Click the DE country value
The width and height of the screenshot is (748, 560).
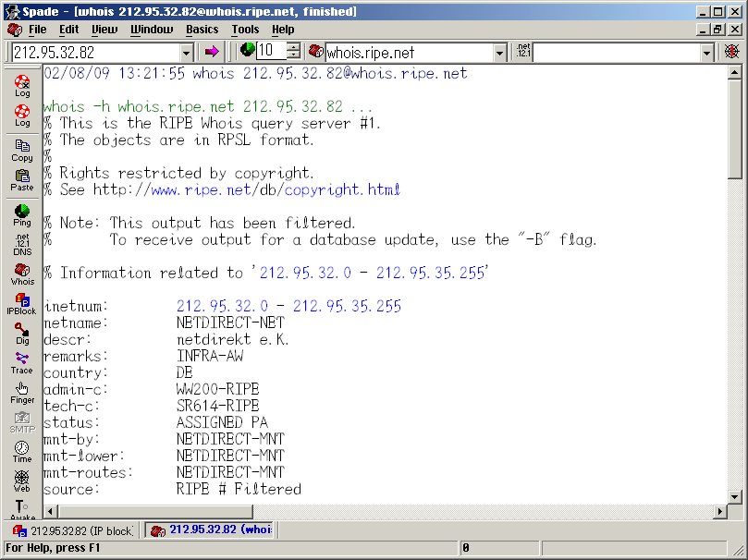[x=185, y=372]
